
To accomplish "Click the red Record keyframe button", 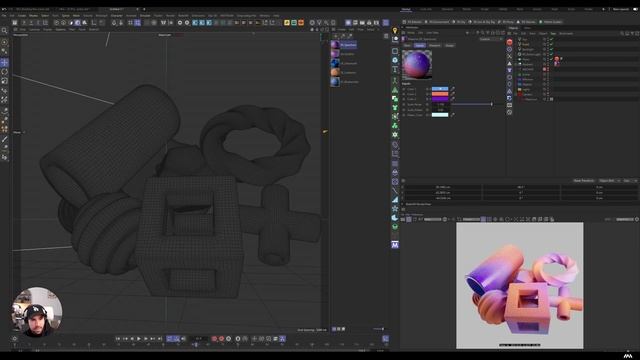I will pyautogui.click(x=214, y=339).
